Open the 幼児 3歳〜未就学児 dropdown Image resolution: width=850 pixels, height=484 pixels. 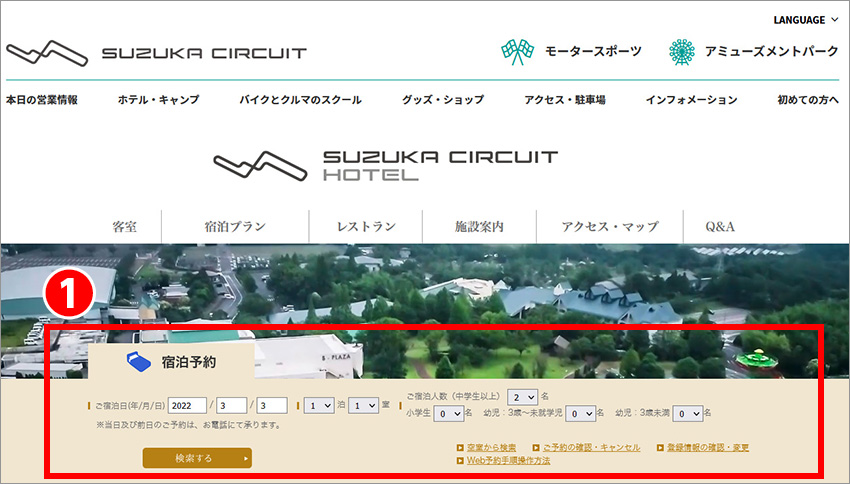[581, 414]
